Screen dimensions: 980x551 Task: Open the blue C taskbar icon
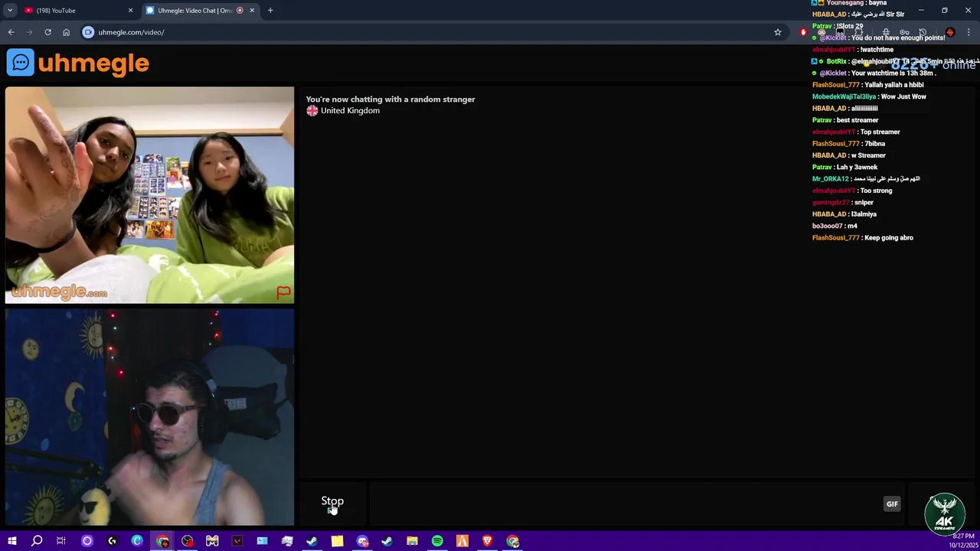click(x=137, y=541)
